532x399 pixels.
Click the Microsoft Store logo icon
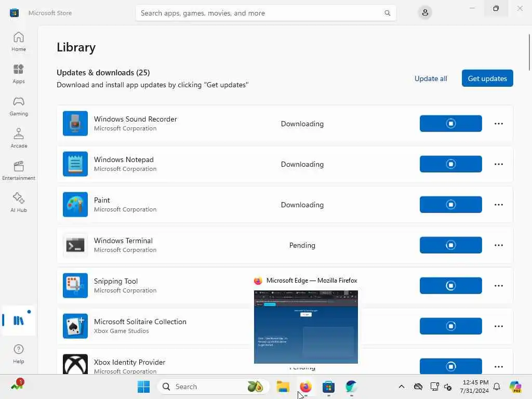(x=14, y=13)
